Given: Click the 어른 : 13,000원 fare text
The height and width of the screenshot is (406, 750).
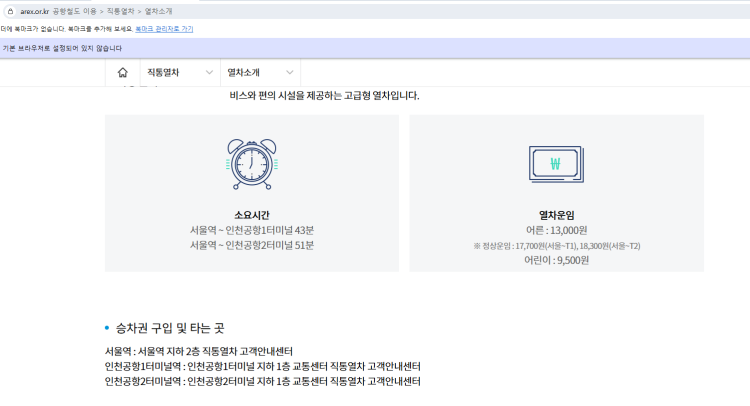Looking at the screenshot, I should [556, 230].
